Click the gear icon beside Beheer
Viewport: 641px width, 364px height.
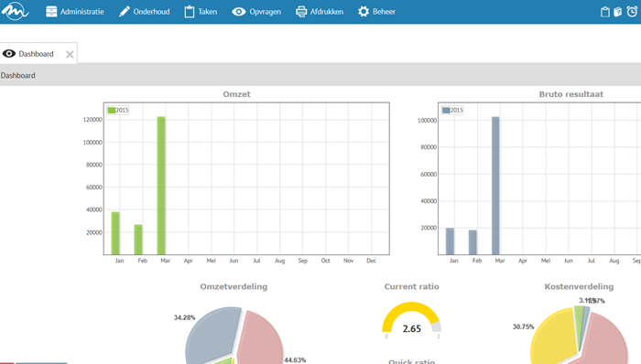[364, 11]
